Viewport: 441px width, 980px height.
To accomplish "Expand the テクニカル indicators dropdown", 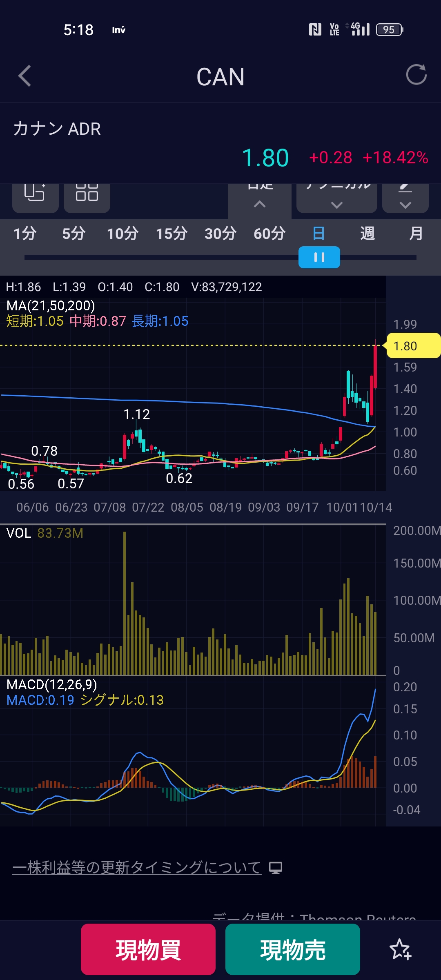I will click(x=336, y=198).
